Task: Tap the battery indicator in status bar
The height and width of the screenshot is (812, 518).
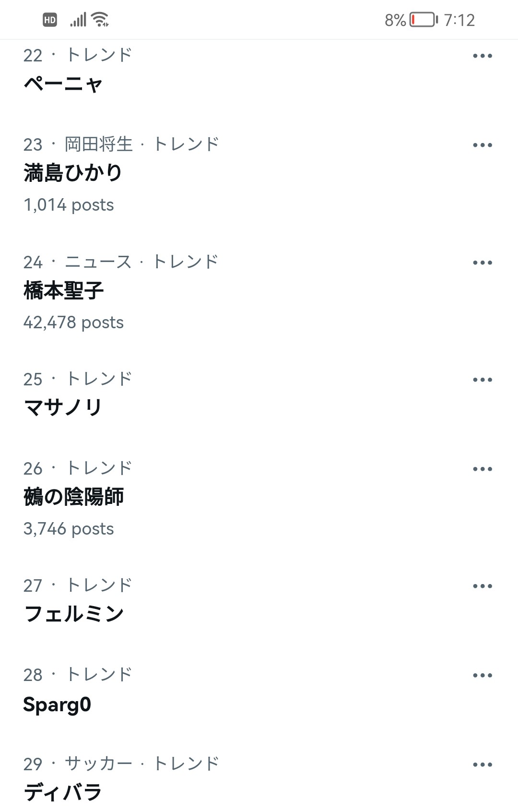Action: click(423, 20)
